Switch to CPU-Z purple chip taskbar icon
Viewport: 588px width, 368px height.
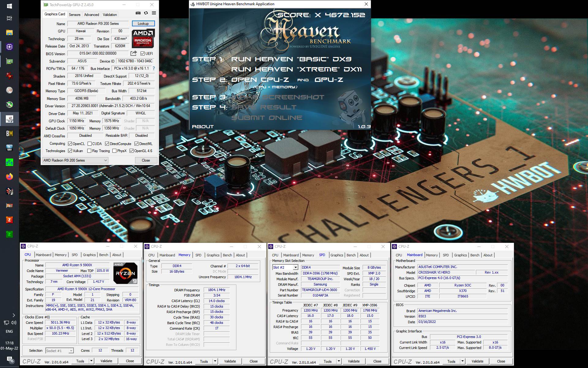pyautogui.click(x=9, y=47)
